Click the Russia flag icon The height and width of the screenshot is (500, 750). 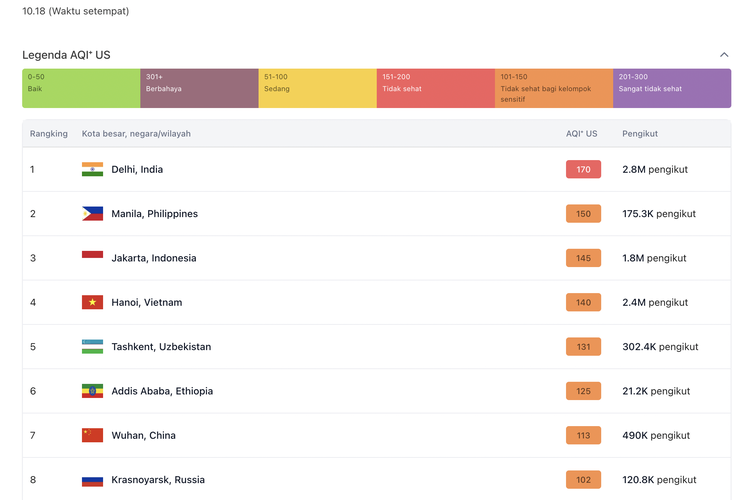(x=92, y=480)
